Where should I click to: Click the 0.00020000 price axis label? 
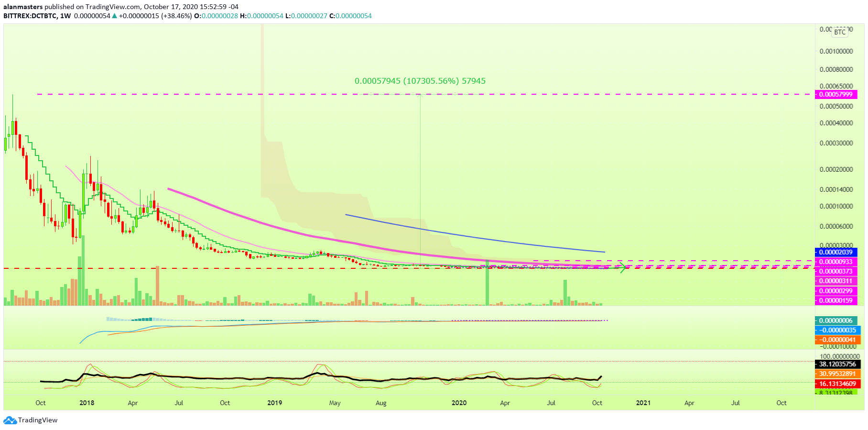[x=836, y=169]
